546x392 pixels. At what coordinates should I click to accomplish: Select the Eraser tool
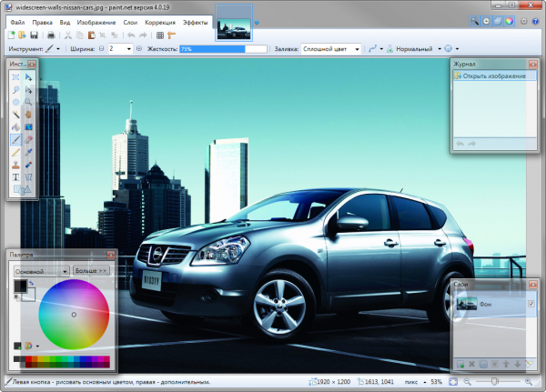click(28, 139)
